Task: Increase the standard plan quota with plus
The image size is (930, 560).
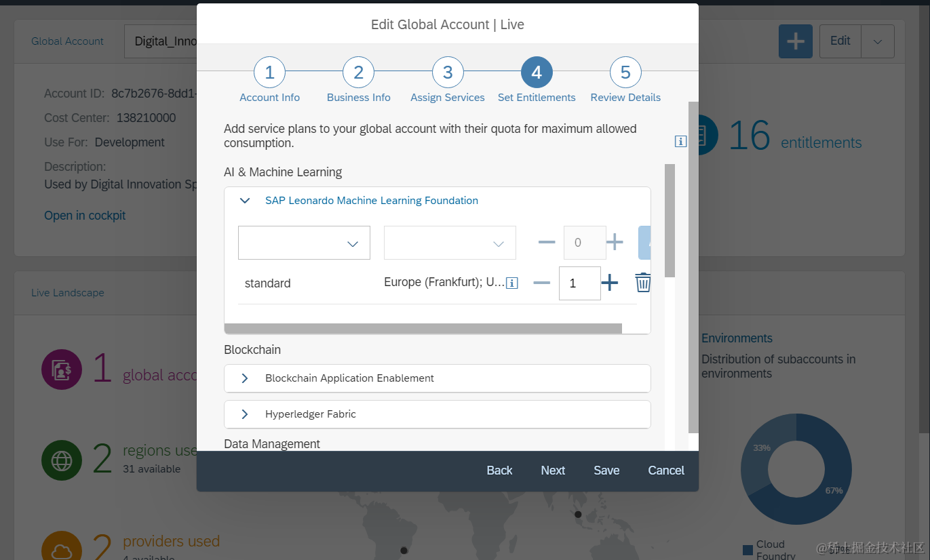Action: (x=610, y=283)
